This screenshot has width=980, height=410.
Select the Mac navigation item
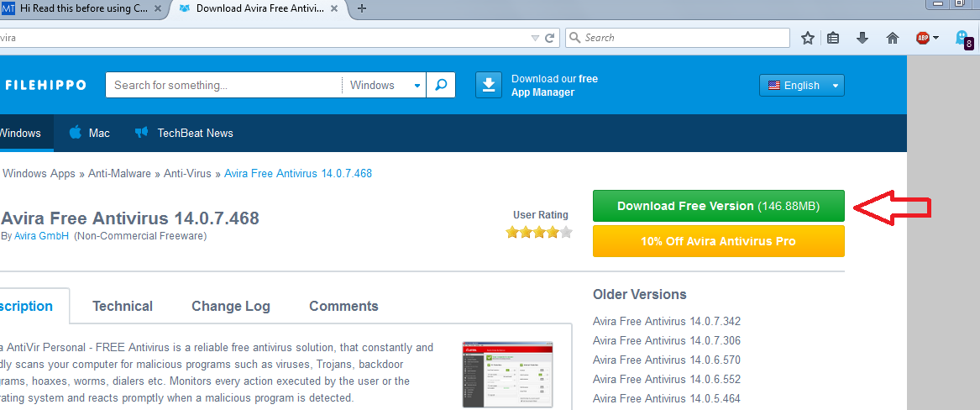click(x=89, y=133)
